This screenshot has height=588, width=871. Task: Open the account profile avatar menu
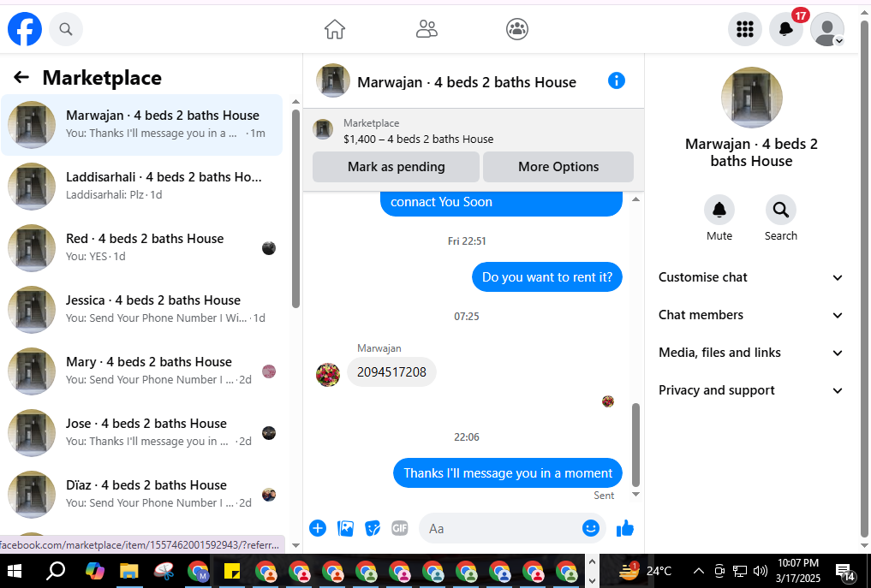coord(827,29)
